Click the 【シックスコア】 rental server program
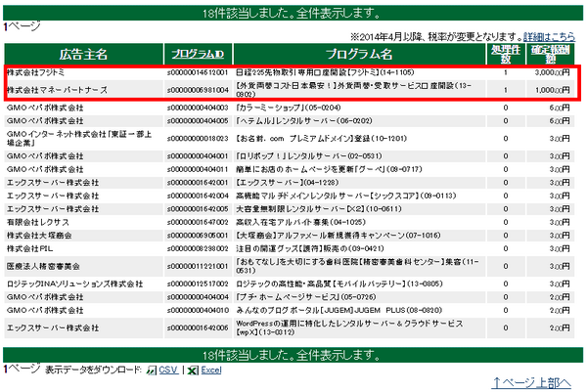The image size is (587, 392). click(x=346, y=196)
